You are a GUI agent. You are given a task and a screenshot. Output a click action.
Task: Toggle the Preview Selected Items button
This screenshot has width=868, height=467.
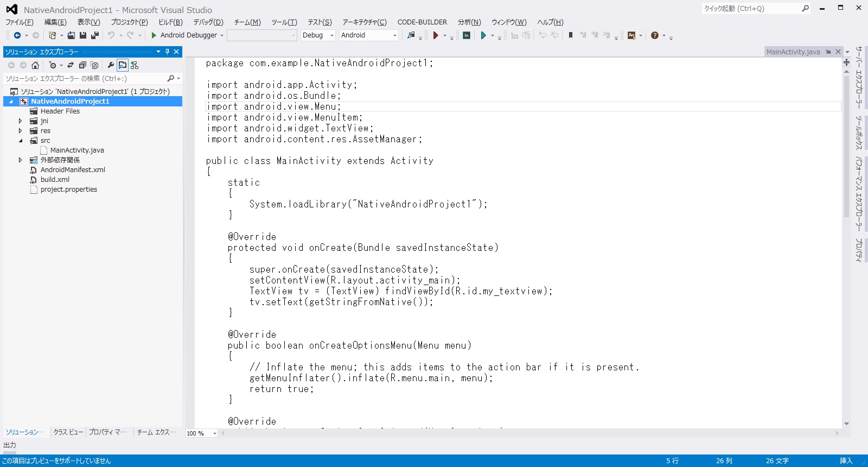123,65
